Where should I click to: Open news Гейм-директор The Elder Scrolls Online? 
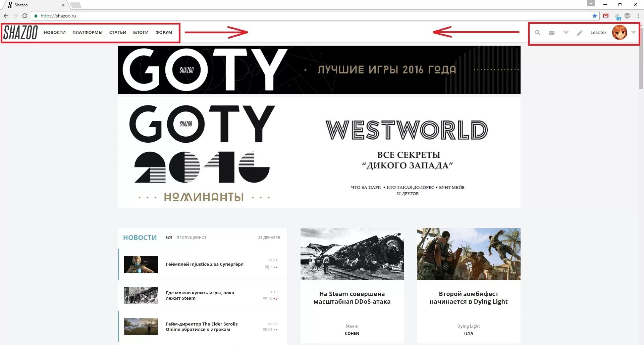pyautogui.click(x=202, y=327)
